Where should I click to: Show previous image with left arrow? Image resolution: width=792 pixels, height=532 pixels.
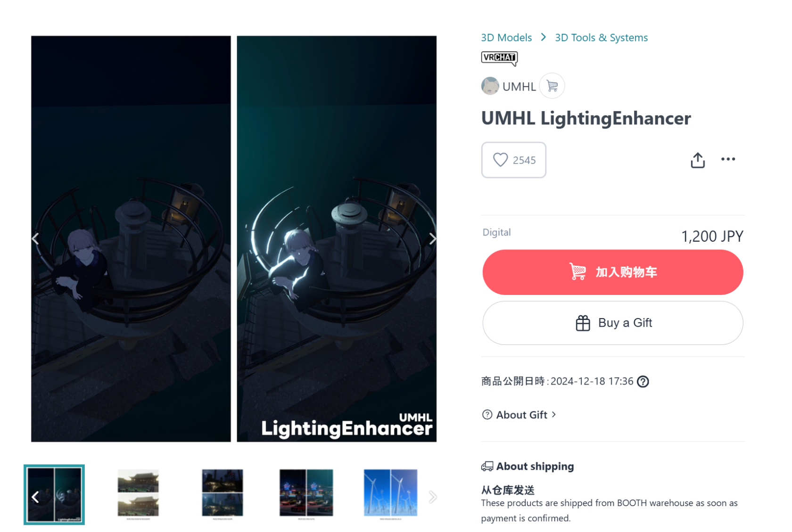click(35, 239)
